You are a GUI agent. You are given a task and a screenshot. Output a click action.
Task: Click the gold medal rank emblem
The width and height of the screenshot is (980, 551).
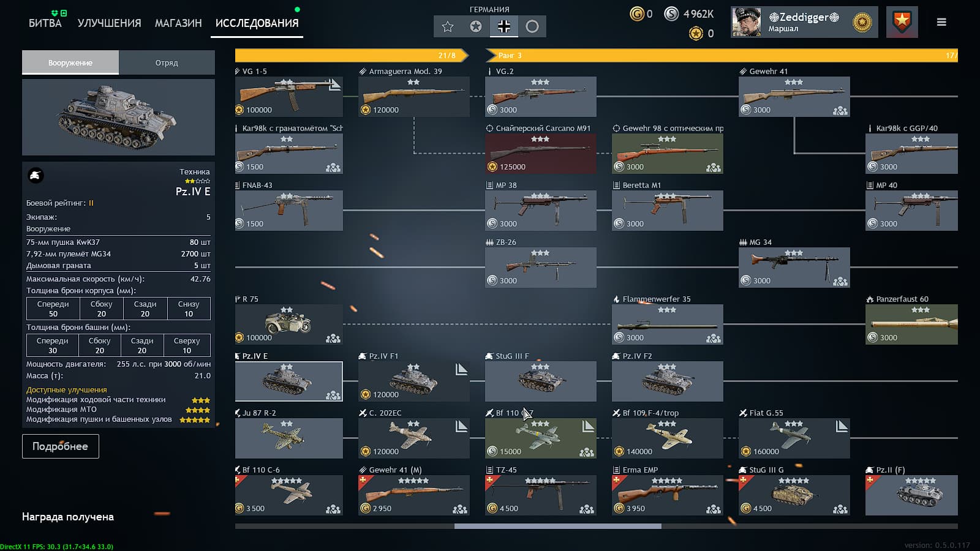coord(862,23)
